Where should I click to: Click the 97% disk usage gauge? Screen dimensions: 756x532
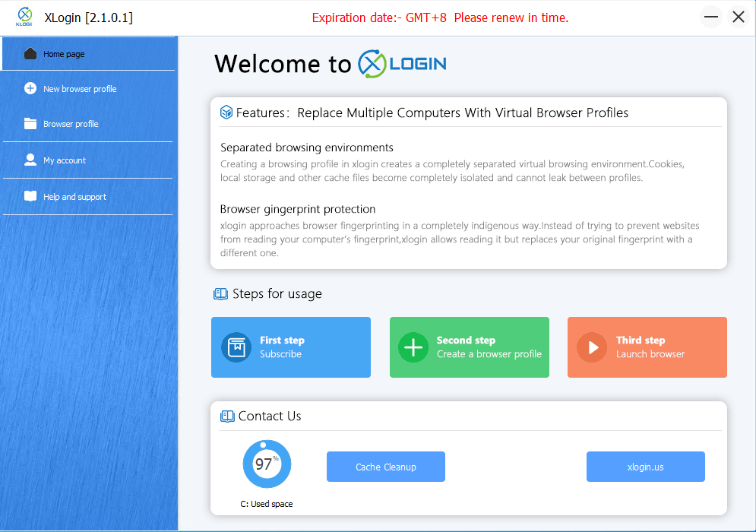pos(267,464)
